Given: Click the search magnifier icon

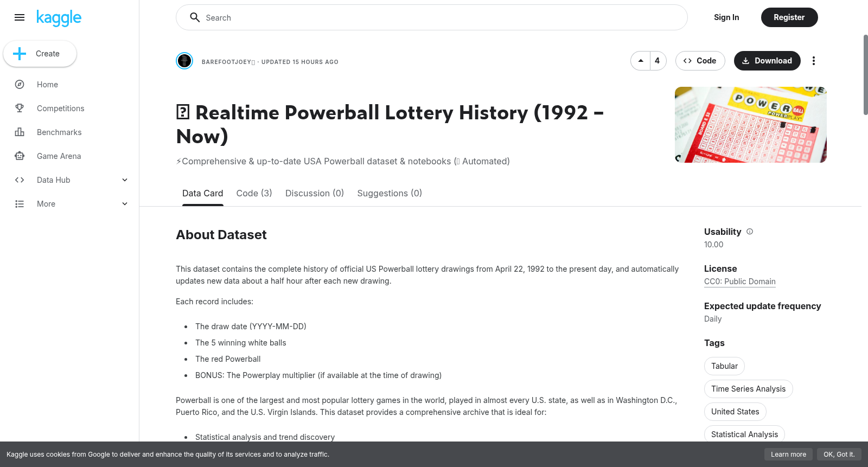Looking at the screenshot, I should click(x=195, y=17).
